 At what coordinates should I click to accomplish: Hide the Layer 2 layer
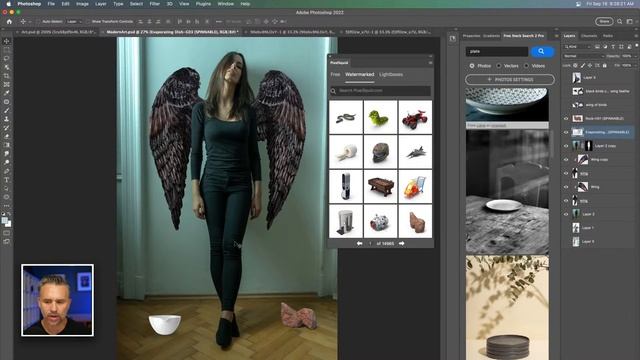point(566,214)
